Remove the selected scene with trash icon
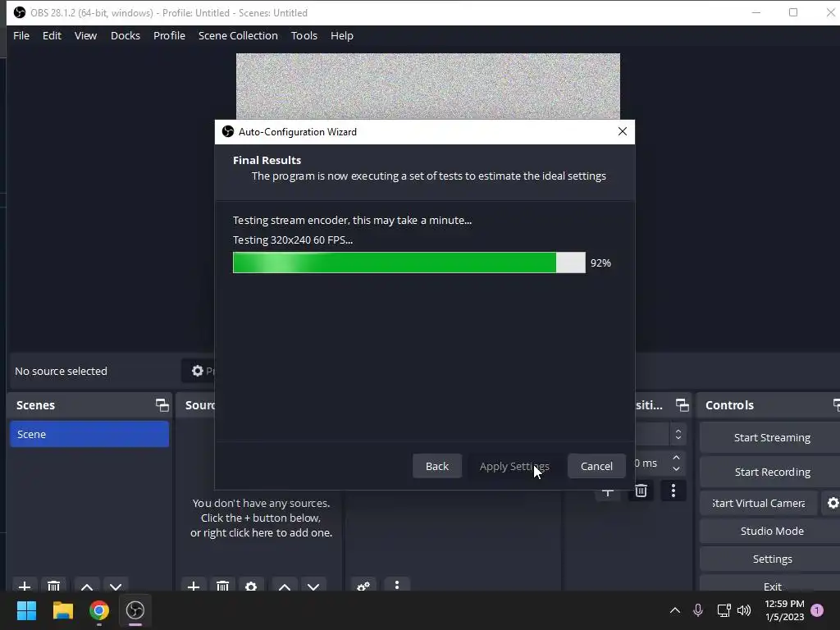The image size is (840, 630). point(53,586)
